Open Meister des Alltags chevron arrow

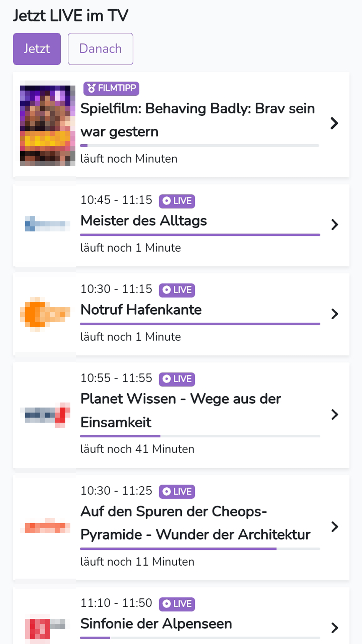pyautogui.click(x=334, y=224)
